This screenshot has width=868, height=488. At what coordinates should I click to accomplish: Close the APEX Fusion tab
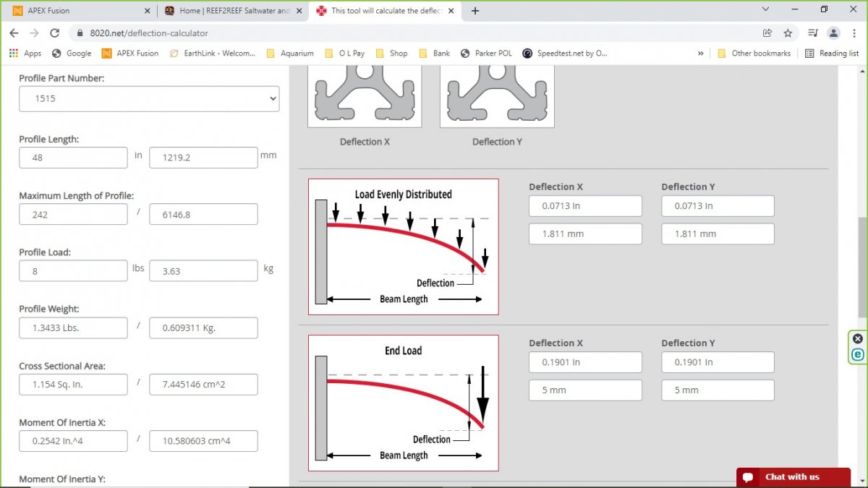point(148,11)
